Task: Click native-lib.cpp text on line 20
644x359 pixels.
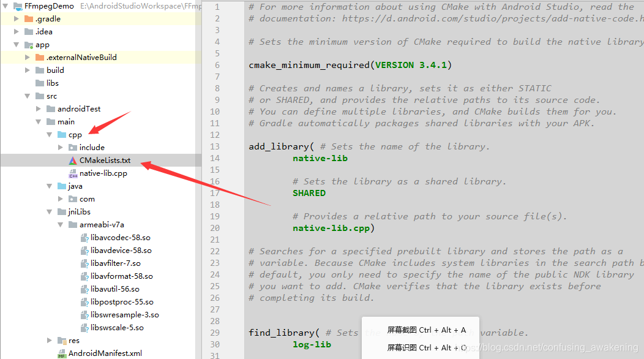Action: (331, 229)
